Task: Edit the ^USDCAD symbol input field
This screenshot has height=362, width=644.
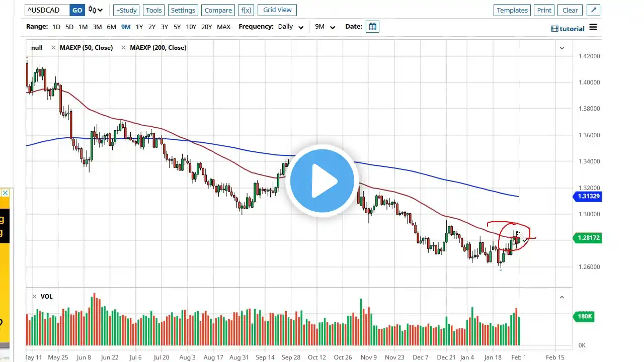Action: tap(47, 10)
